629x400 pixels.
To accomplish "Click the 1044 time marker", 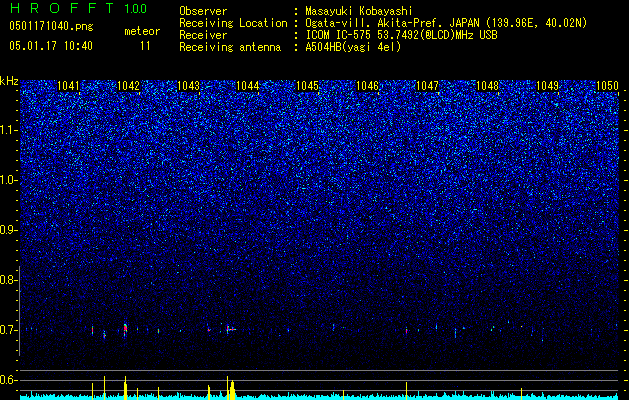I will tap(248, 86).
